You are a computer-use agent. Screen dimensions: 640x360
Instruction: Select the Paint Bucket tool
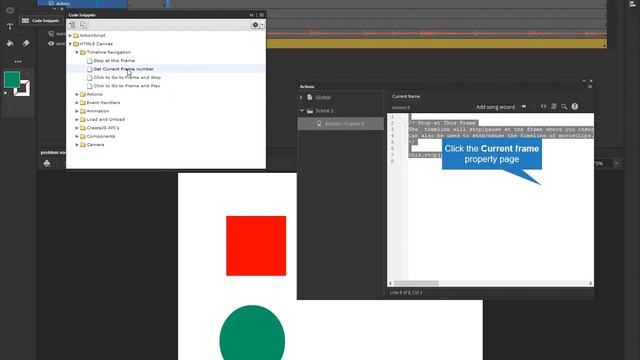click(x=10, y=43)
